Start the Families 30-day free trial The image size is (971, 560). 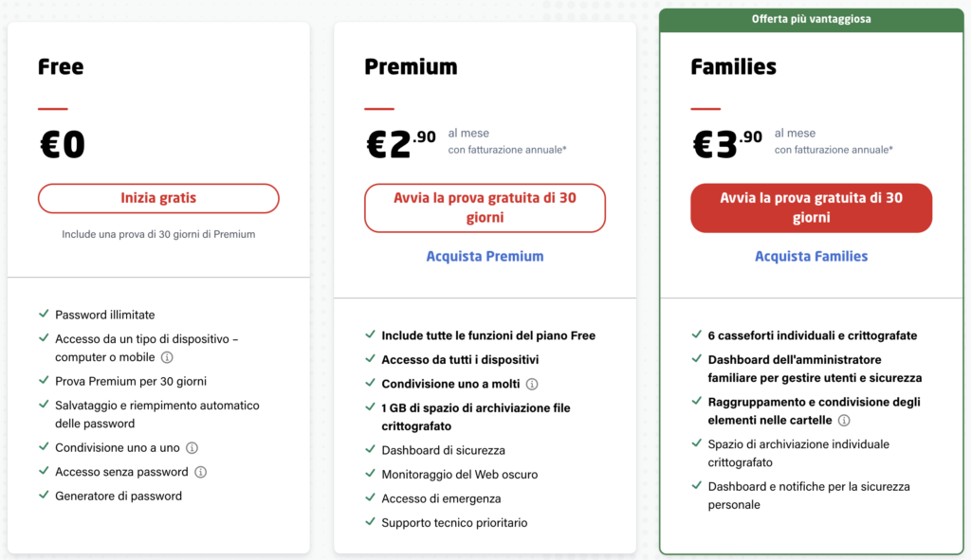tap(812, 208)
